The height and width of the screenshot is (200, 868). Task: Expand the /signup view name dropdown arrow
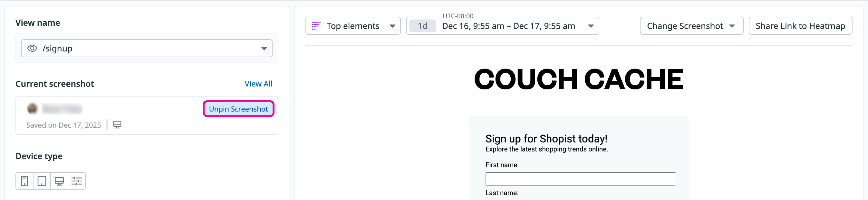264,49
